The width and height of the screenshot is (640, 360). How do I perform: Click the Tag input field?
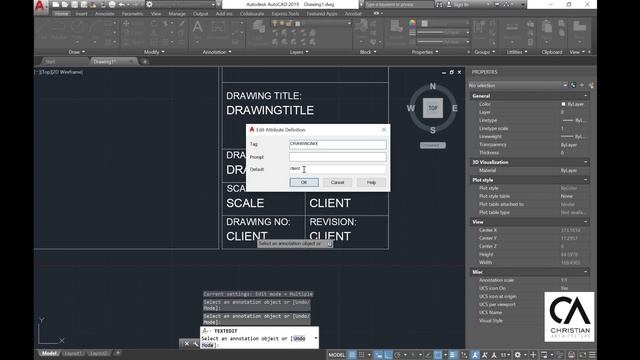(x=338, y=144)
